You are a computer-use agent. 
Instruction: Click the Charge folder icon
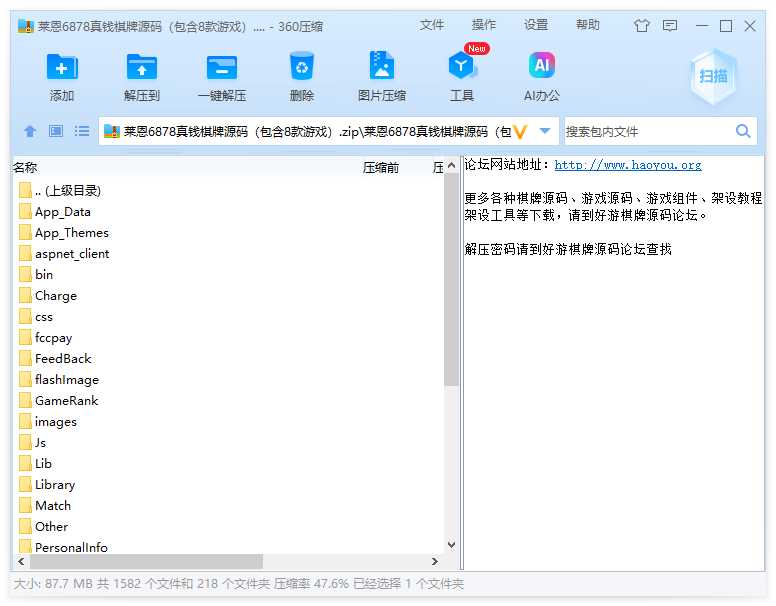pos(25,295)
